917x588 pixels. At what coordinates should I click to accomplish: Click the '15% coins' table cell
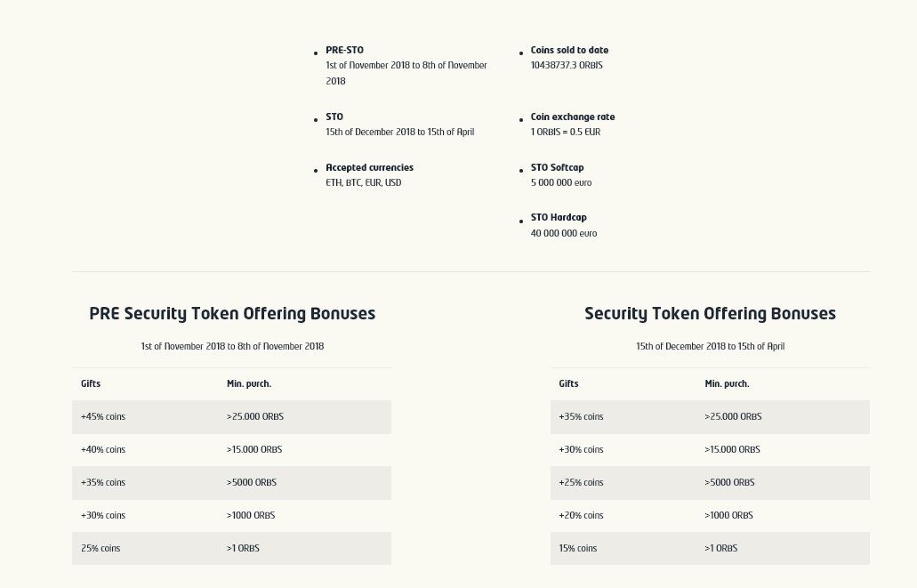(578, 548)
